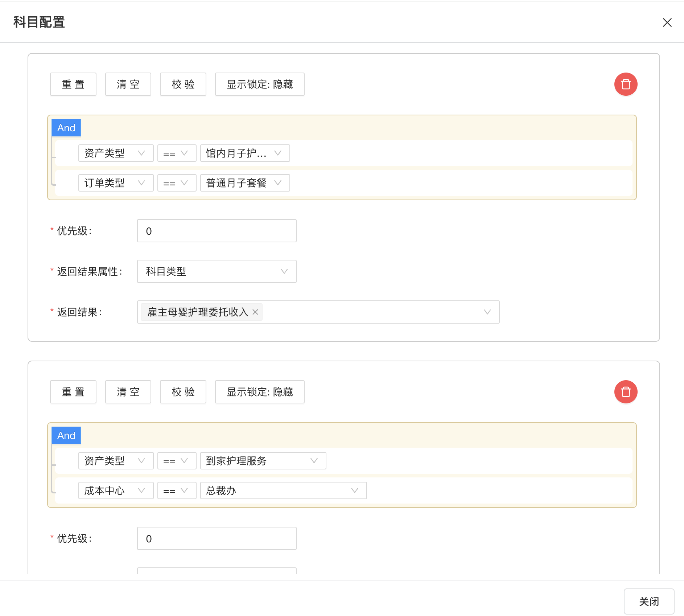The height and width of the screenshot is (616, 684).
Task: Delete the first rule card with trash icon
Action: [x=626, y=84]
